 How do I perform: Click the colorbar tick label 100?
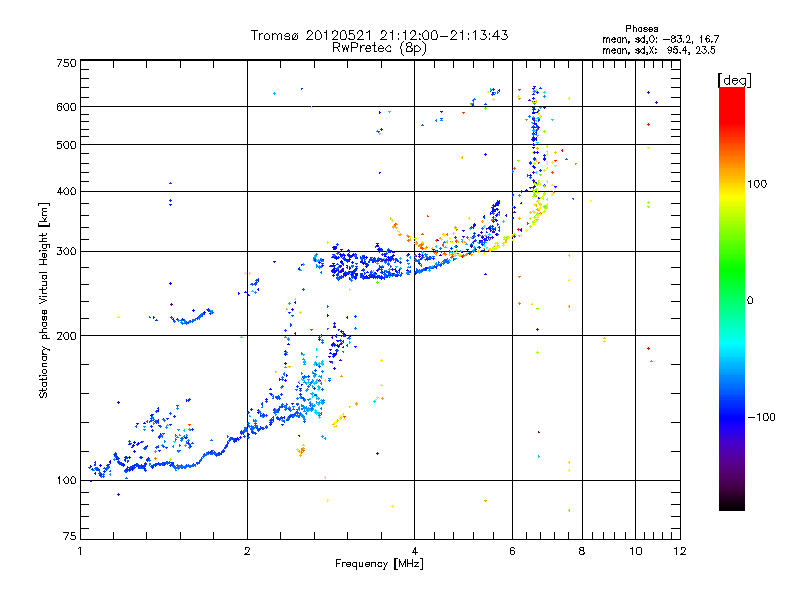pos(757,184)
